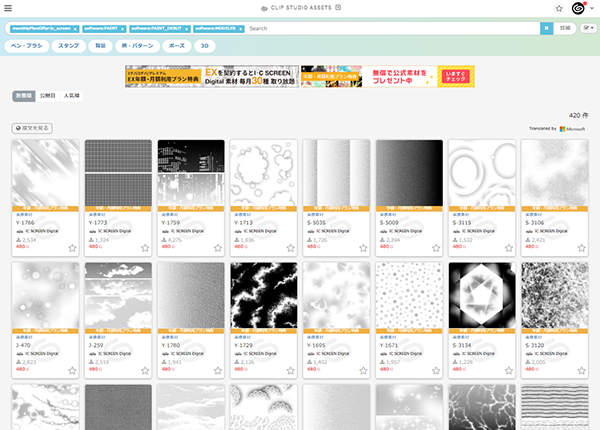This screenshot has width=600, height=430.
Task: Star the Y-1780 material card
Action: pos(218,370)
